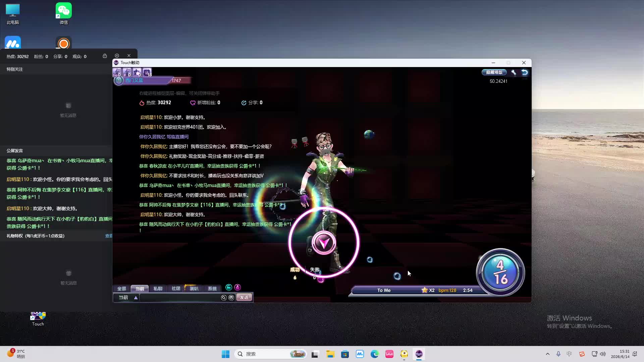Viewport: 644px width, 362px height.
Task: Click the notification bell in the tray
Action: click(635, 354)
